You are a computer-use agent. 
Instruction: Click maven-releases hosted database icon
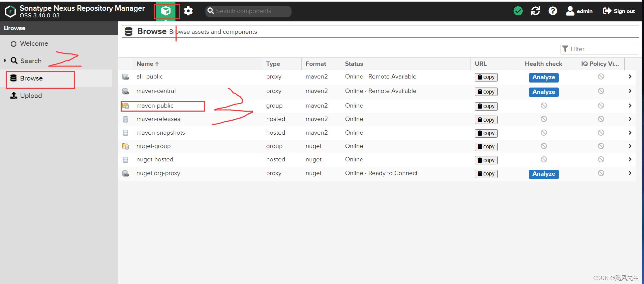click(126, 119)
